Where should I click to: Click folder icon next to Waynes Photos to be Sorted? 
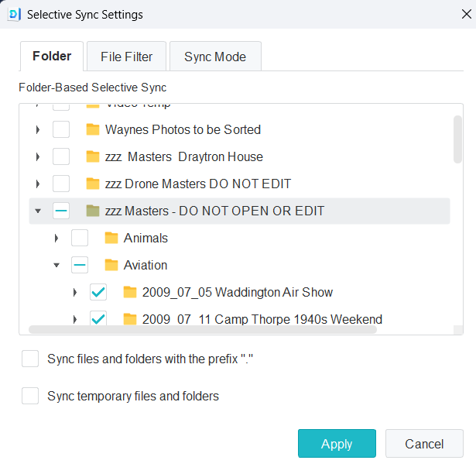point(93,129)
